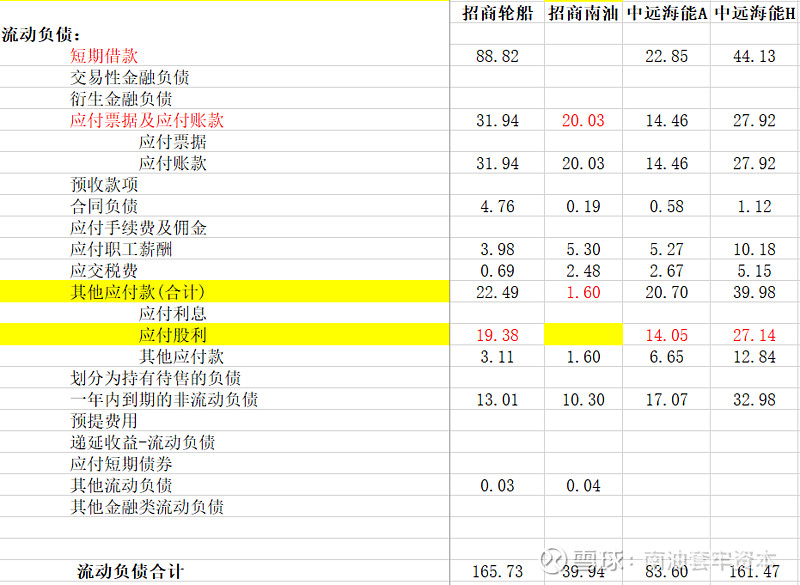Click the 预收款项 row label
This screenshot has width=800, height=585.
point(104,185)
